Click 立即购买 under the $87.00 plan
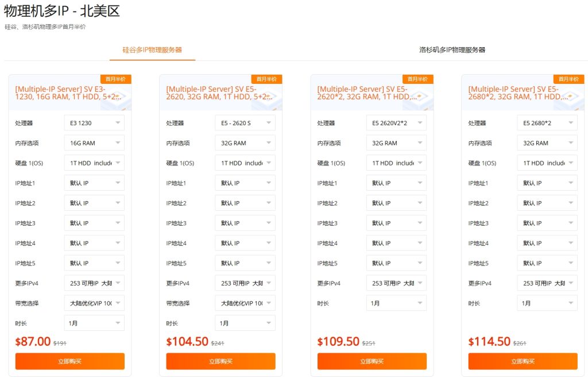Image resolution: width=588 pixels, height=378 pixels. pos(69,361)
